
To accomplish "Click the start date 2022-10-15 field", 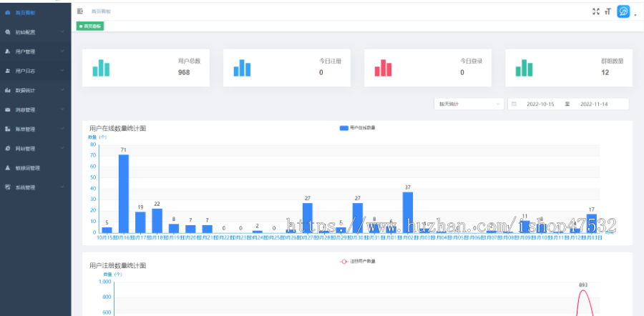I will click(540, 104).
